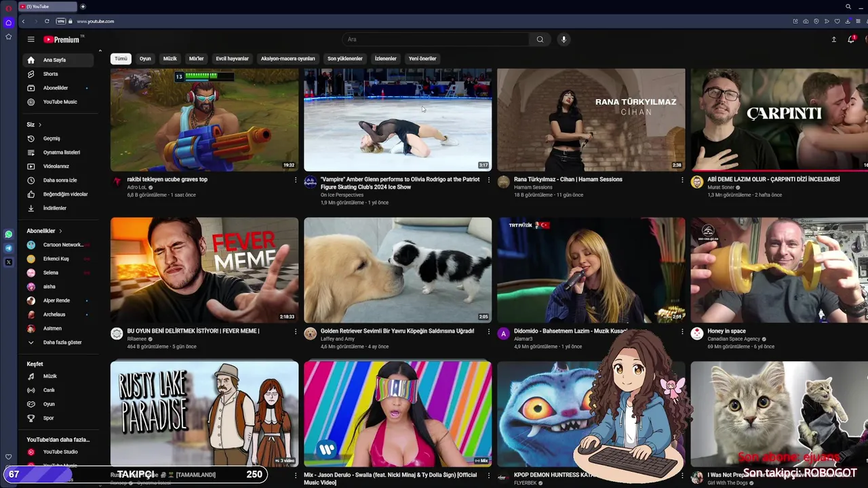Screen dimensions: 868x488
Task: Click the Opera sidebar home icon
Action: click(8, 22)
